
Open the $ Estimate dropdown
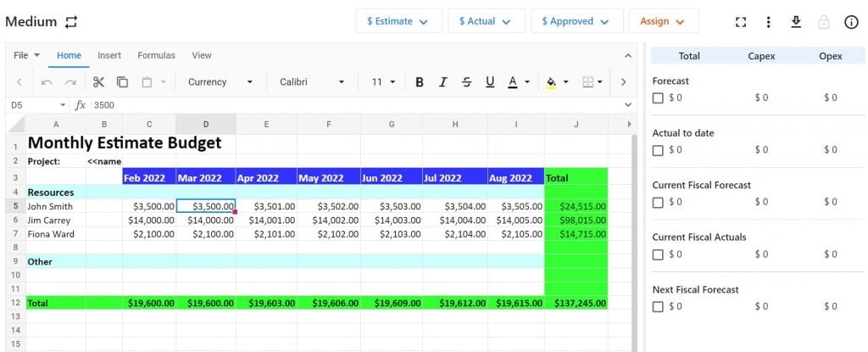(x=399, y=21)
